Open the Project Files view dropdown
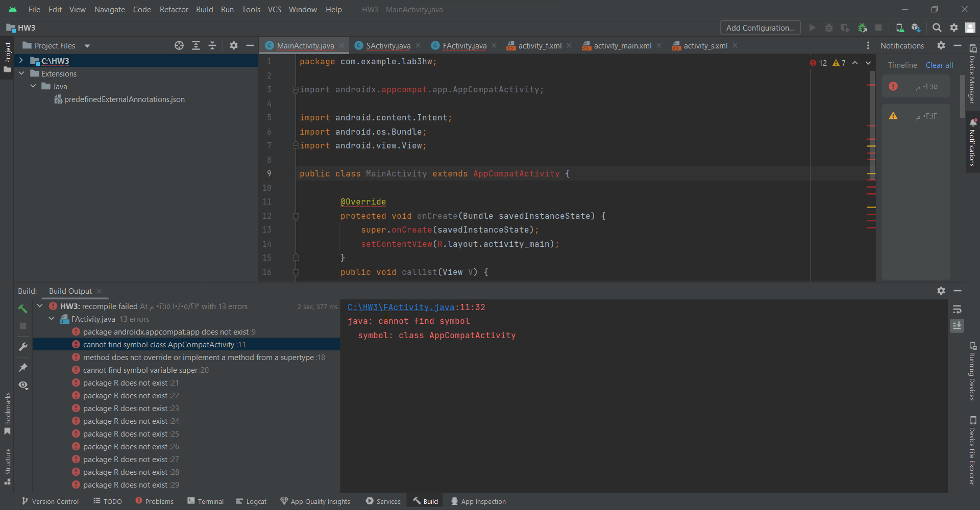 click(87, 46)
